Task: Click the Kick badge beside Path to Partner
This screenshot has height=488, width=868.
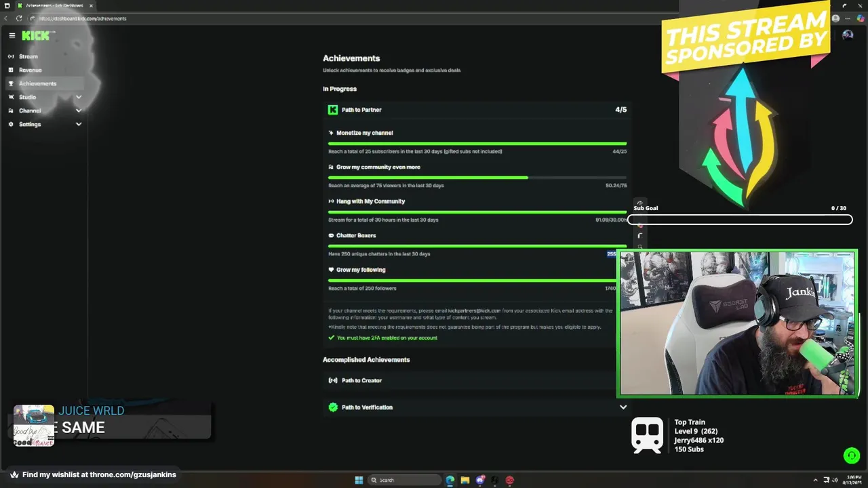Action: point(333,110)
